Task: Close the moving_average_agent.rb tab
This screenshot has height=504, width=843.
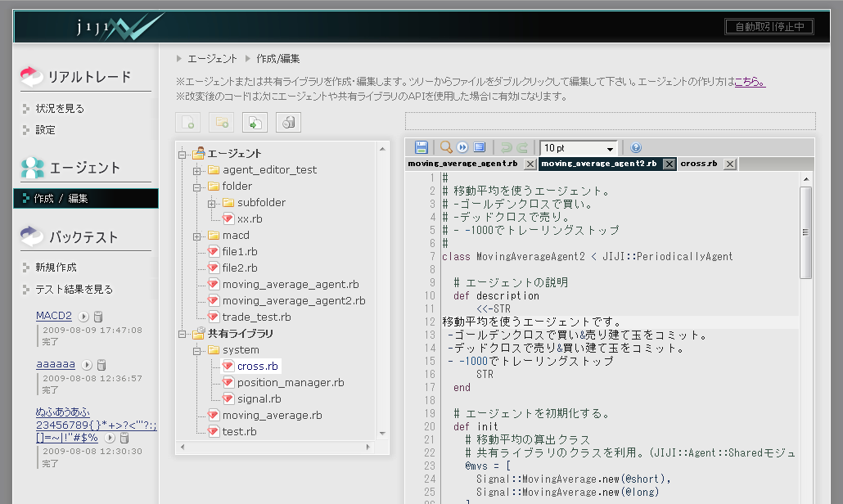Action: (x=530, y=164)
